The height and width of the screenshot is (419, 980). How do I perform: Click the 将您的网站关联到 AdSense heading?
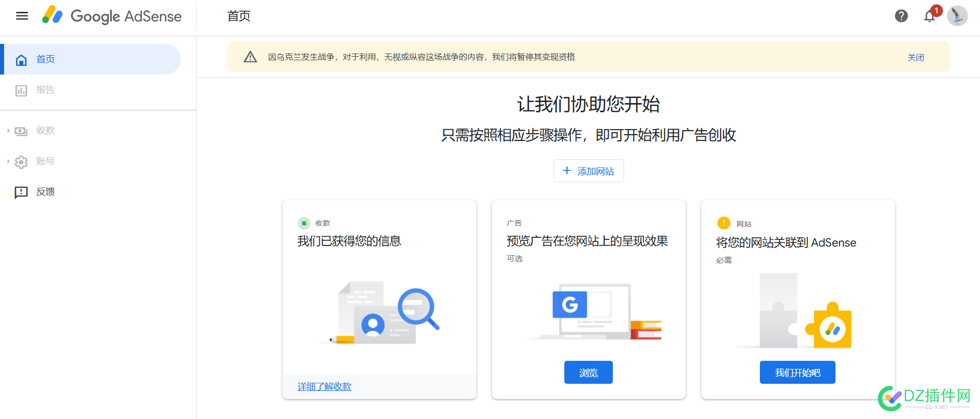(786, 242)
